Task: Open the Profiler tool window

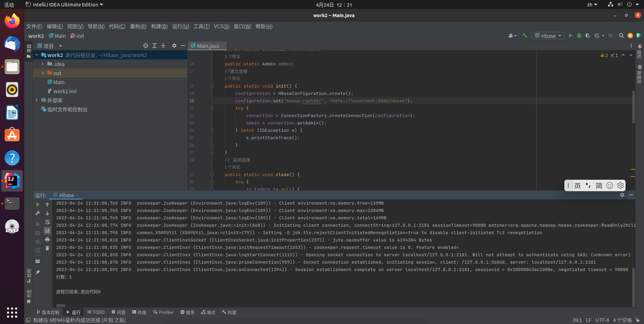Action: tap(163, 312)
